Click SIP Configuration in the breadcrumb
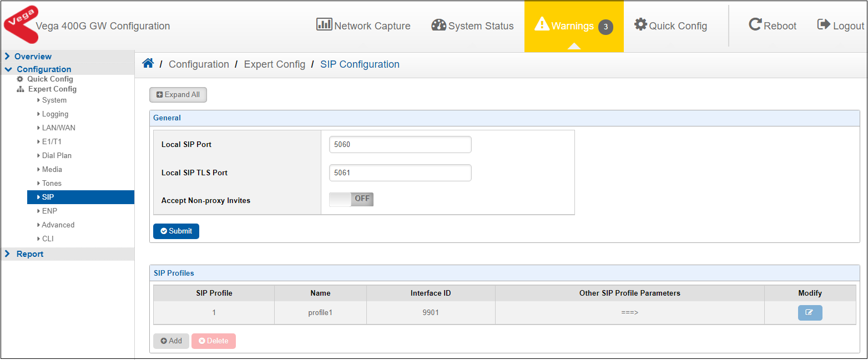This screenshot has width=868, height=360. (x=360, y=64)
